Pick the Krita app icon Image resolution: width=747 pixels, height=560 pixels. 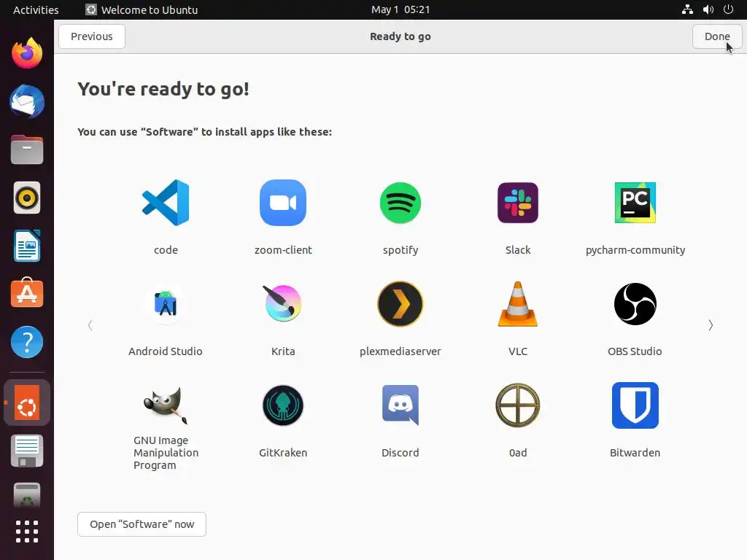click(283, 304)
